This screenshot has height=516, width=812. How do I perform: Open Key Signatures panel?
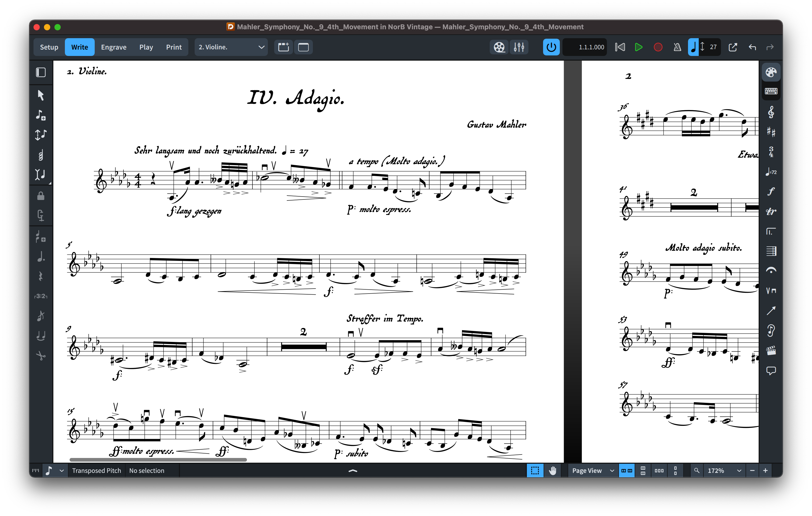click(x=771, y=132)
